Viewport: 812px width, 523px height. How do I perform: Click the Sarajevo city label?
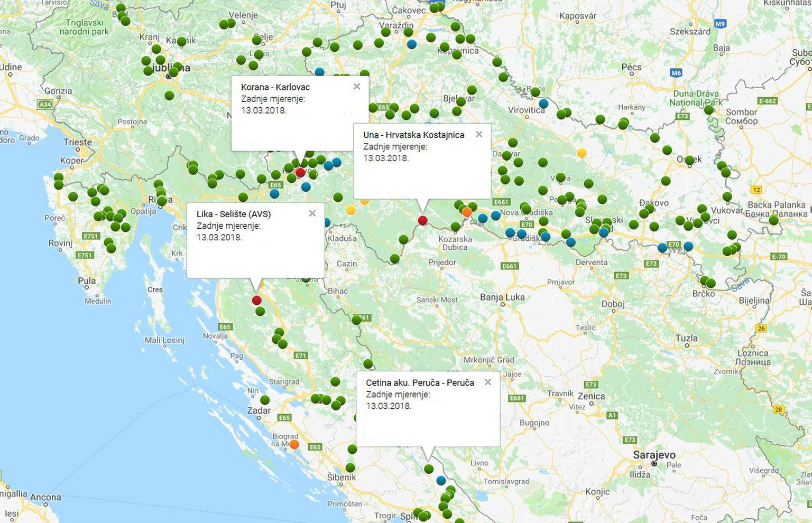click(654, 454)
